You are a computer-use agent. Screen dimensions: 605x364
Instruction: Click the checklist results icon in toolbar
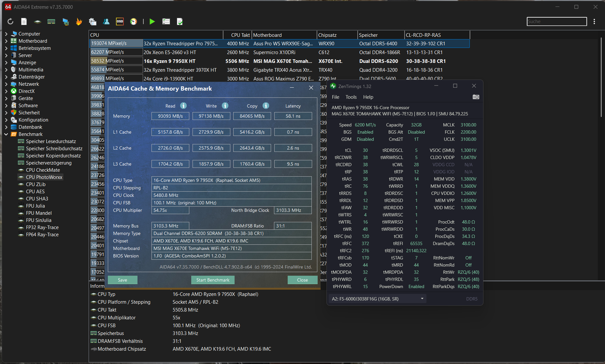[x=166, y=22]
